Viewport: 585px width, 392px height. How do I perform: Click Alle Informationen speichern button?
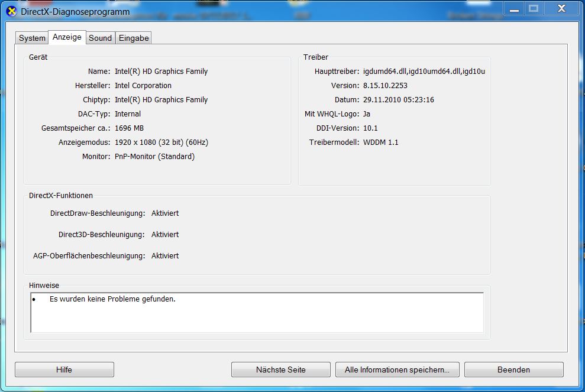[x=397, y=370]
